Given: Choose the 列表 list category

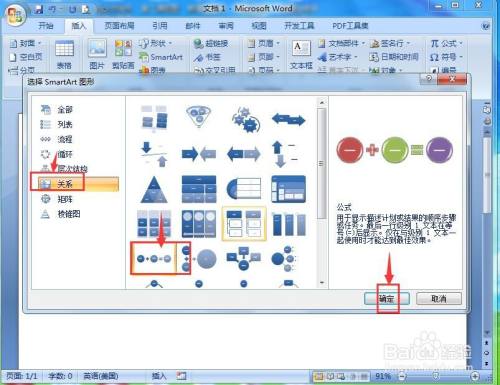Looking at the screenshot, I should click(x=65, y=124).
